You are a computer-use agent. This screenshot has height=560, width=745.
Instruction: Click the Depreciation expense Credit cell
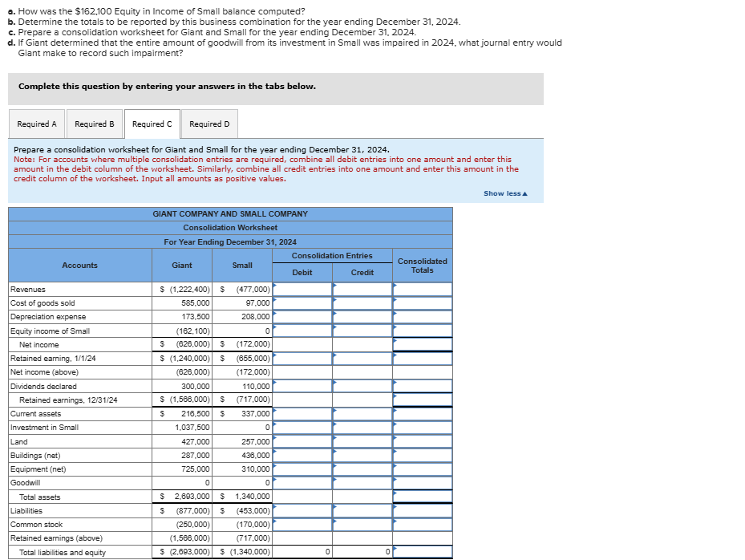(362, 317)
